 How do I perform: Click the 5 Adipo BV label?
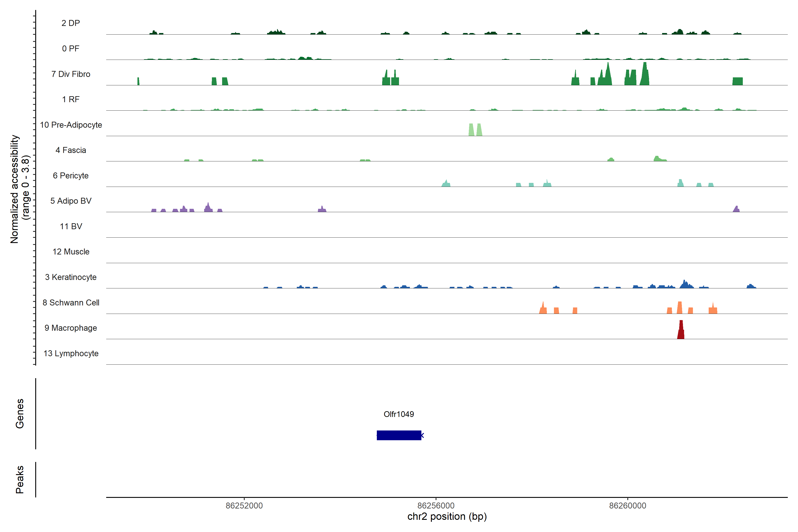pyautogui.click(x=70, y=201)
